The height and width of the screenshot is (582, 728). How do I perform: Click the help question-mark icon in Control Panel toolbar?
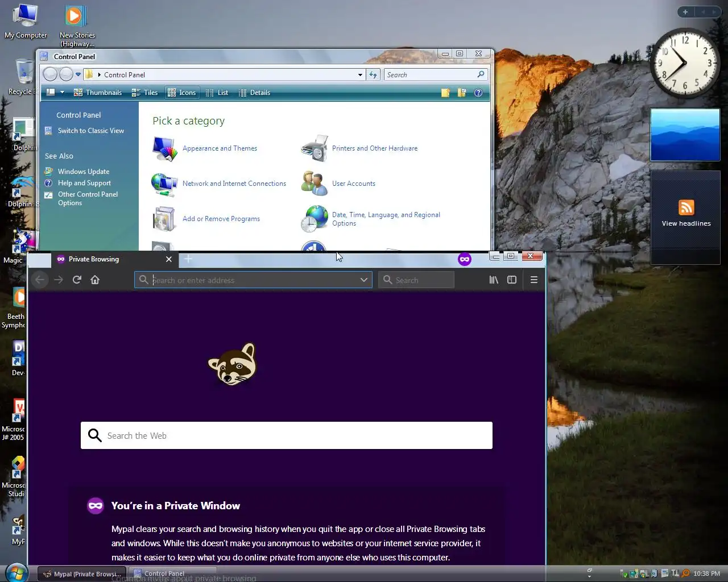478,93
